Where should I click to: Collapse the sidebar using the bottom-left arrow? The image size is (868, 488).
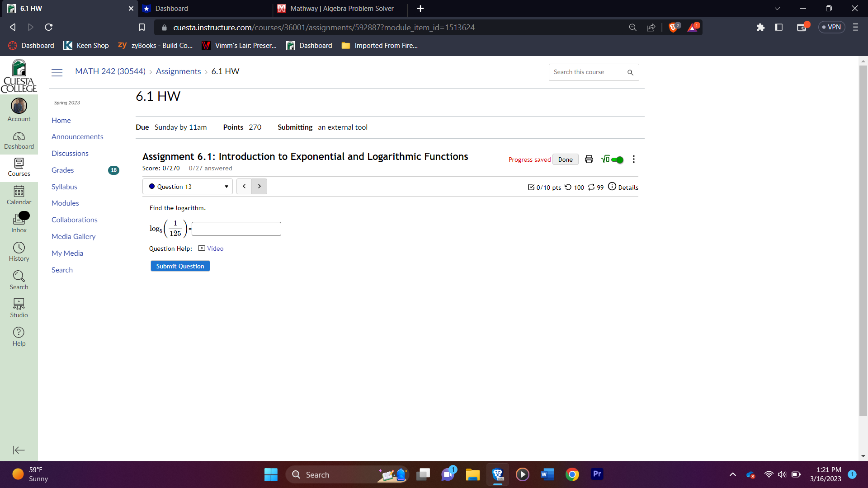click(19, 450)
